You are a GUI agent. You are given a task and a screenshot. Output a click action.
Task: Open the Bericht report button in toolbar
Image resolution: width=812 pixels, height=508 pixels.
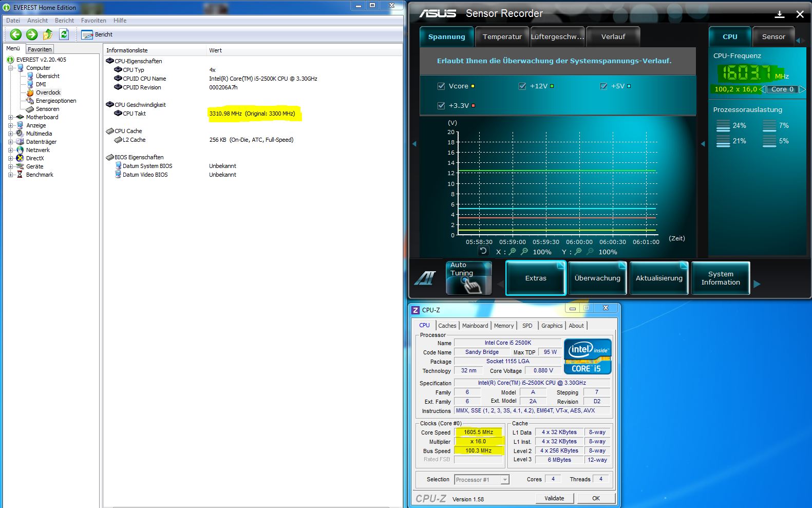(97, 34)
